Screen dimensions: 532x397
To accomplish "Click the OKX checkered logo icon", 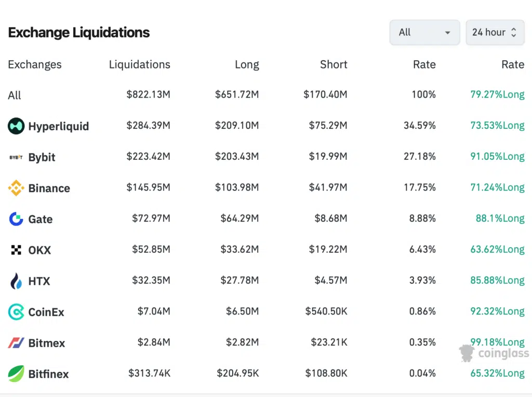I will (16, 250).
